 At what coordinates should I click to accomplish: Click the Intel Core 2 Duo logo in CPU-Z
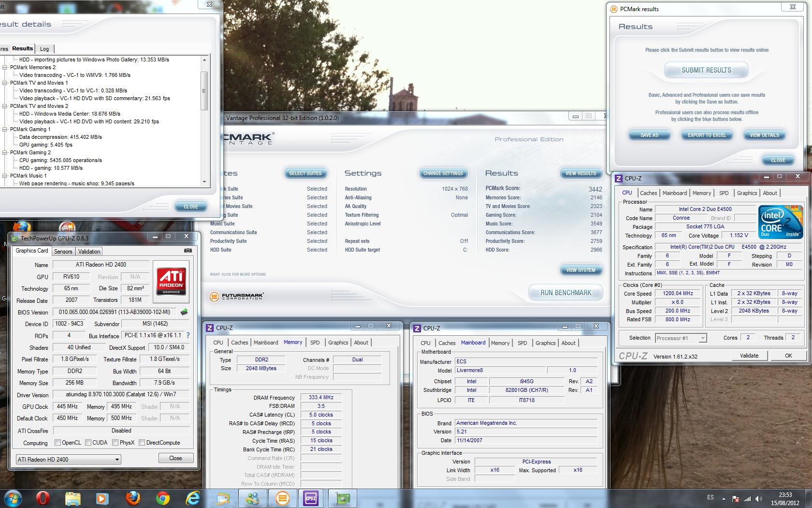click(x=781, y=222)
